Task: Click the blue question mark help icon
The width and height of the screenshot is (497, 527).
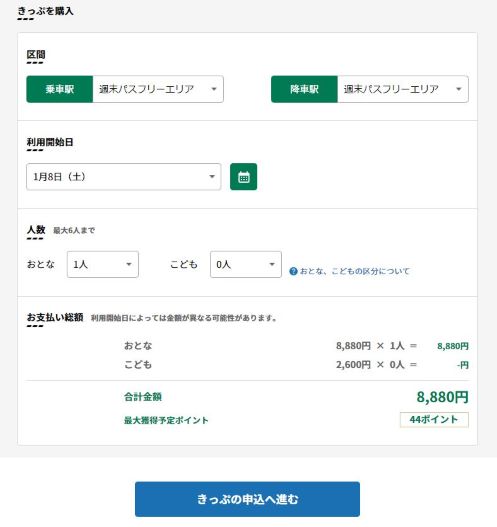Action: coord(293,271)
